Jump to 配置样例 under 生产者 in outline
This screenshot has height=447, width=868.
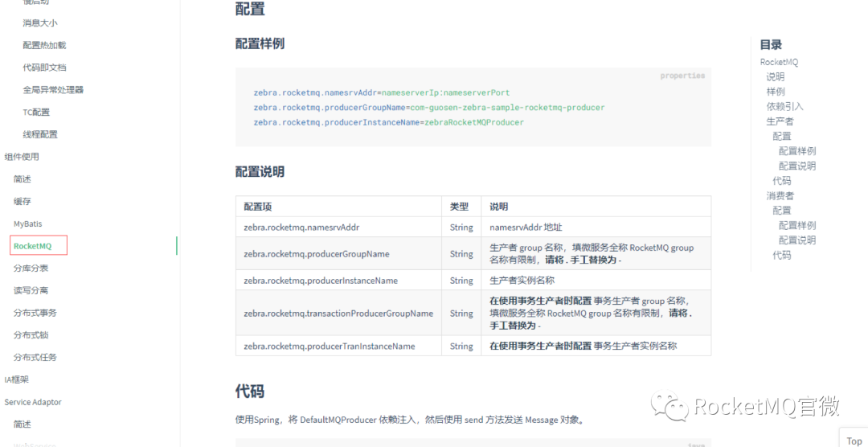coord(797,150)
